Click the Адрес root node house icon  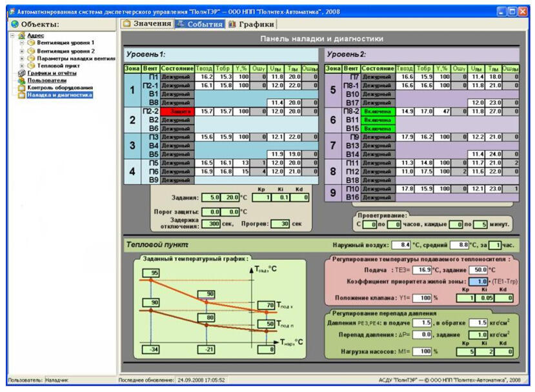point(21,35)
